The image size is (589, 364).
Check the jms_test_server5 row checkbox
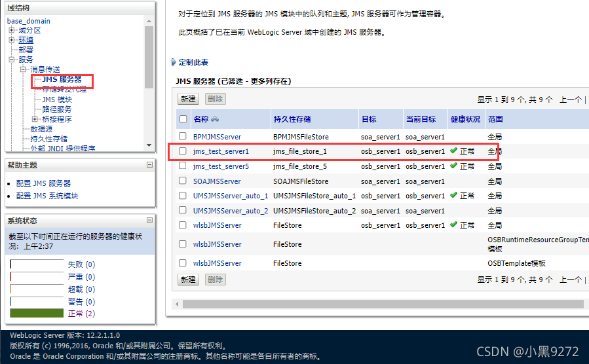pyautogui.click(x=183, y=166)
